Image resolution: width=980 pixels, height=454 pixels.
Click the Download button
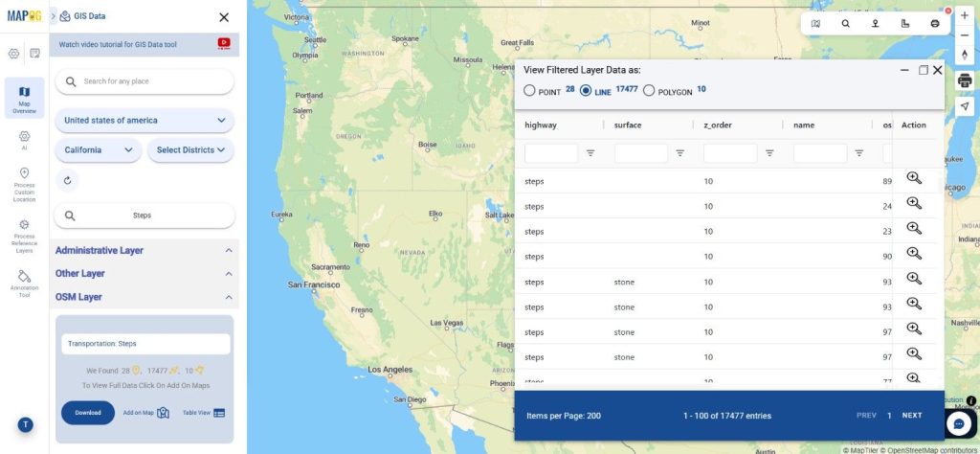pyautogui.click(x=87, y=413)
